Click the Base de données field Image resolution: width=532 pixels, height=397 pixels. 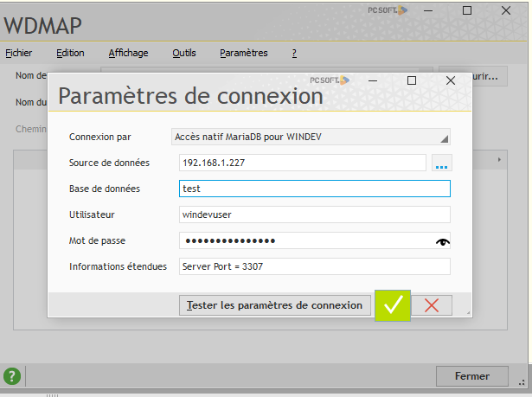click(x=315, y=189)
